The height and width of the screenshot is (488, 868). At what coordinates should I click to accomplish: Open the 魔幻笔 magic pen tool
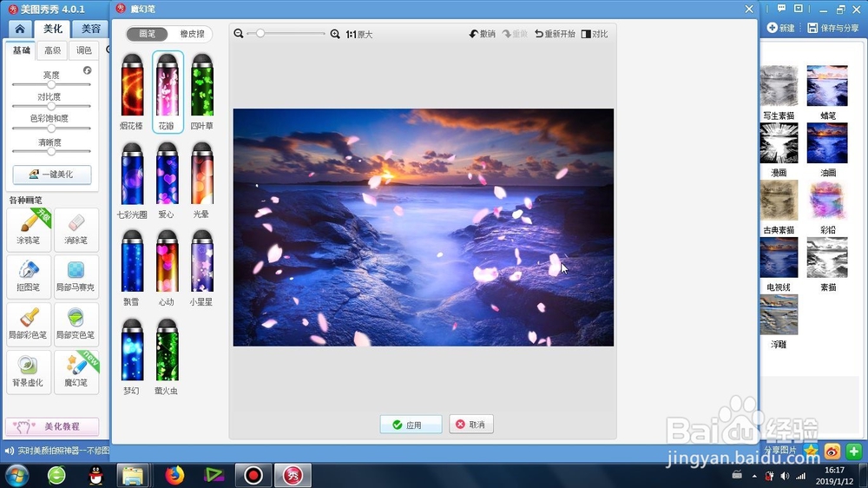(76, 371)
